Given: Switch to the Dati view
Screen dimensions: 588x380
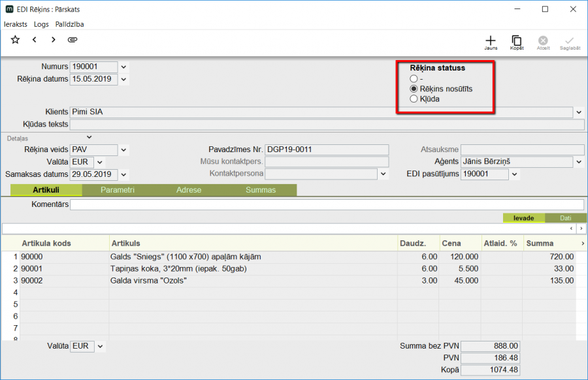Looking at the screenshot, I should 565,218.
